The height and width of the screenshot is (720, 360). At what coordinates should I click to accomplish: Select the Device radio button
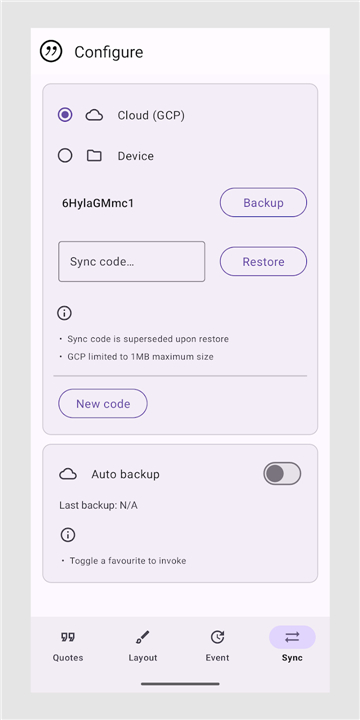click(x=65, y=156)
